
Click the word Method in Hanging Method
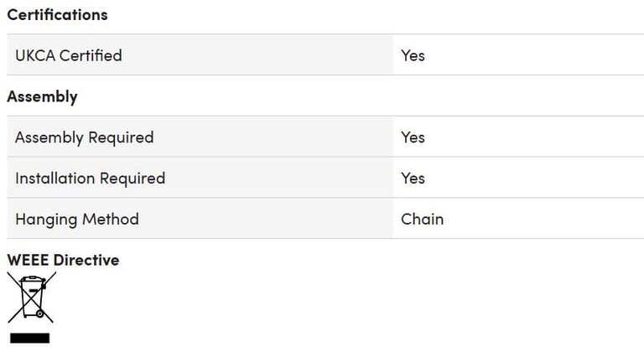tap(111, 219)
